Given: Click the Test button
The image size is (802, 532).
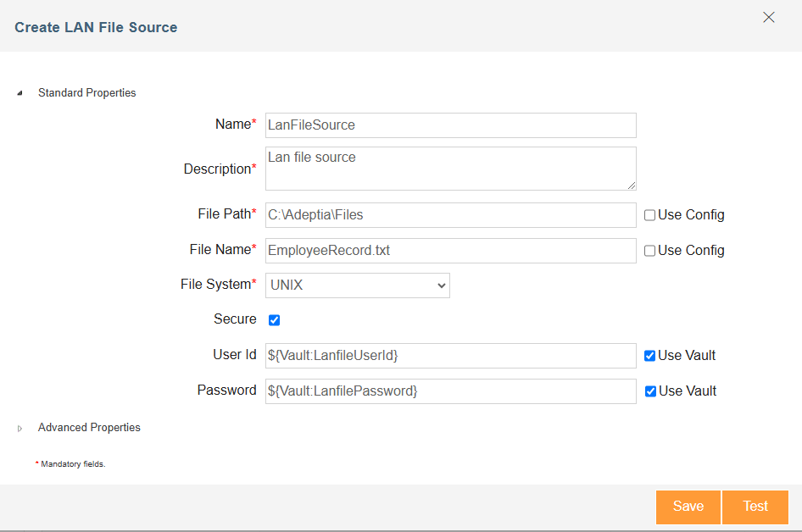Looking at the screenshot, I should [755, 507].
